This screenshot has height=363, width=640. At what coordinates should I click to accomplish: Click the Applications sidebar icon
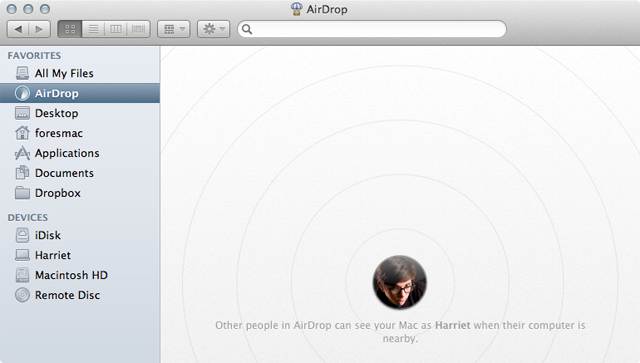coord(22,153)
